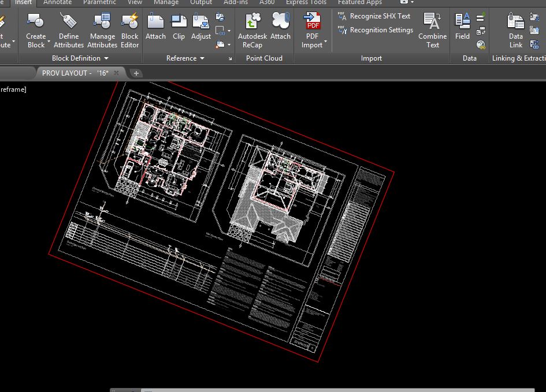Image resolution: width=546 pixels, height=392 pixels.
Task: Launch the Manage Attributes tool
Action: [x=102, y=22]
